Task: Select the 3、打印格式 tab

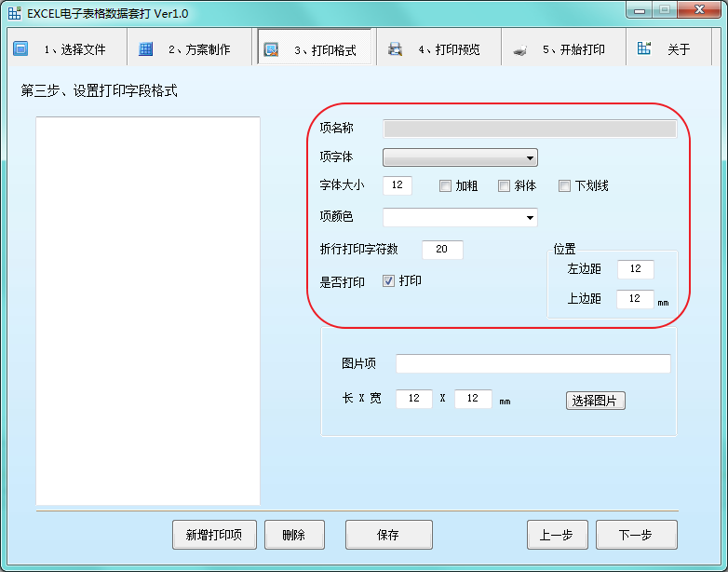Action: [315, 47]
